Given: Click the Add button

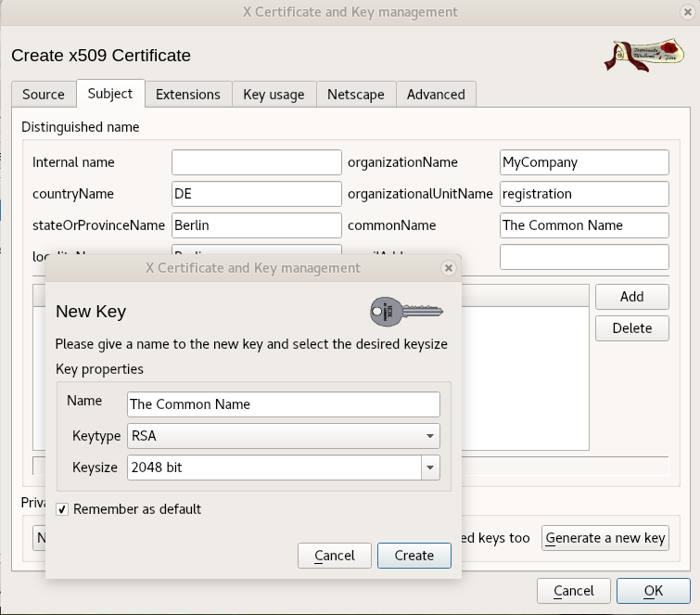Looking at the screenshot, I should pos(631,297).
